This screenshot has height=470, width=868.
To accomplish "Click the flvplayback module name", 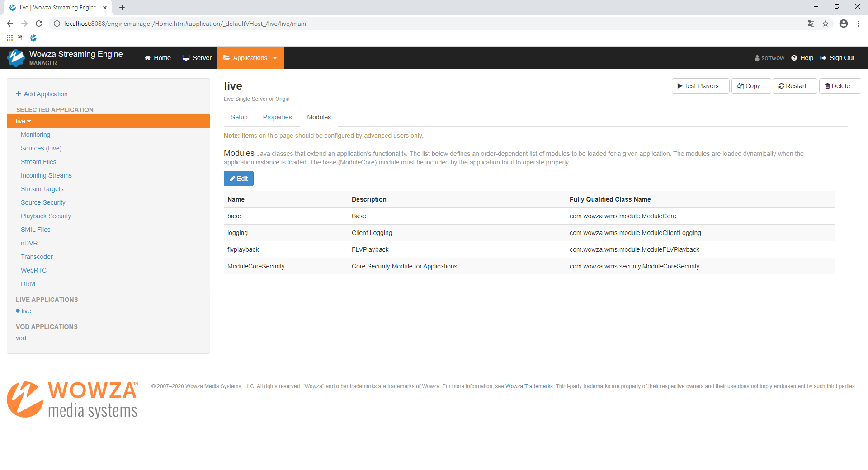I will [x=243, y=249].
